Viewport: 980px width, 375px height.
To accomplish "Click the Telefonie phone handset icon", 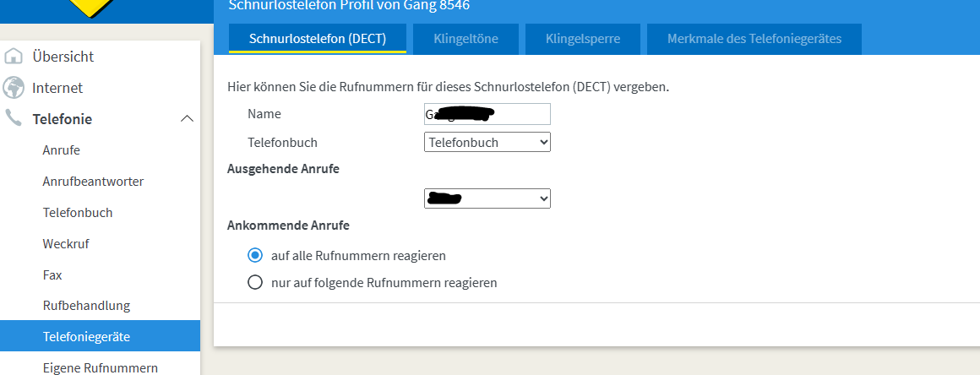I will pyautogui.click(x=14, y=118).
